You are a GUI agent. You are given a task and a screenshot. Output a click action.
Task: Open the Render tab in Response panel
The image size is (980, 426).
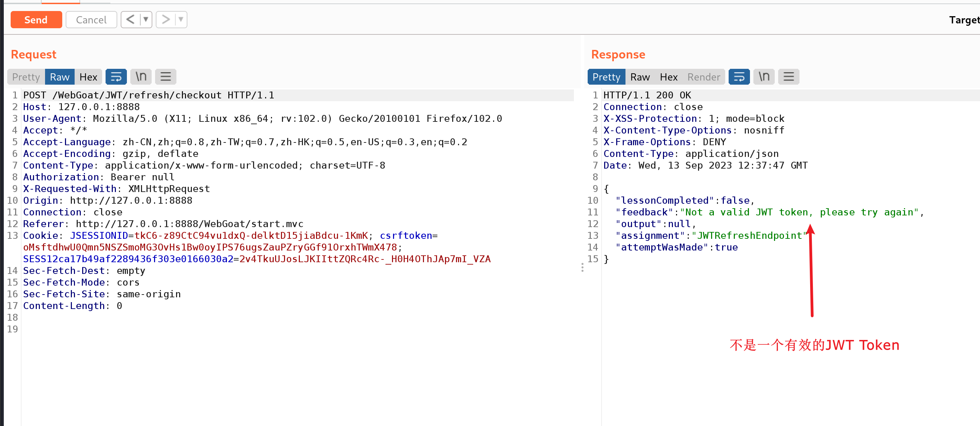tap(704, 77)
